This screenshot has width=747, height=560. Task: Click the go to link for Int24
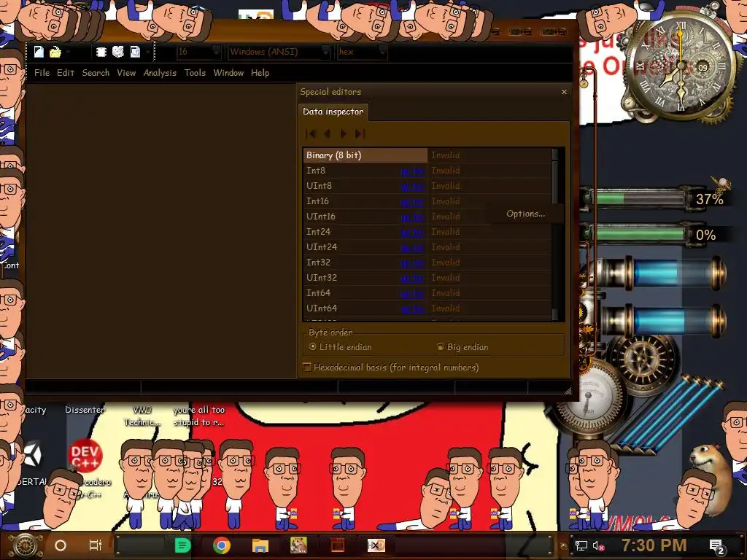pyautogui.click(x=412, y=232)
